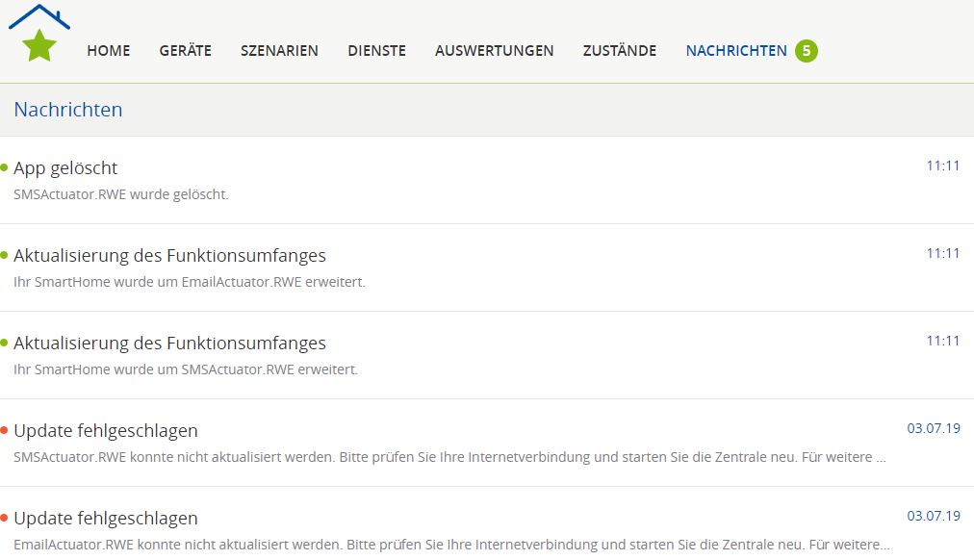This screenshot has height=560, width=974.
Task: View failed update message for SMSActuator.RWE
Action: pyautogui.click(x=106, y=431)
